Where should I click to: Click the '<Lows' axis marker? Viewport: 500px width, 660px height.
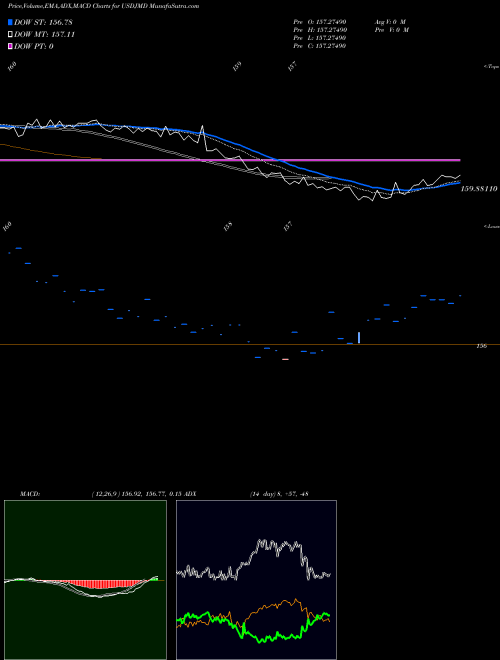[x=491, y=226]
